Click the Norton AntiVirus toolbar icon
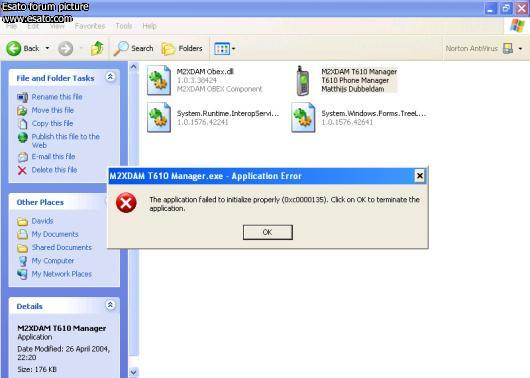 point(508,48)
